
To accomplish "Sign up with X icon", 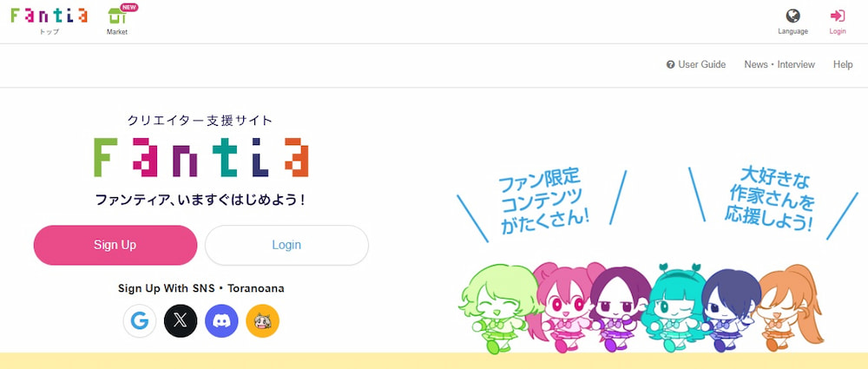I will pos(181,320).
